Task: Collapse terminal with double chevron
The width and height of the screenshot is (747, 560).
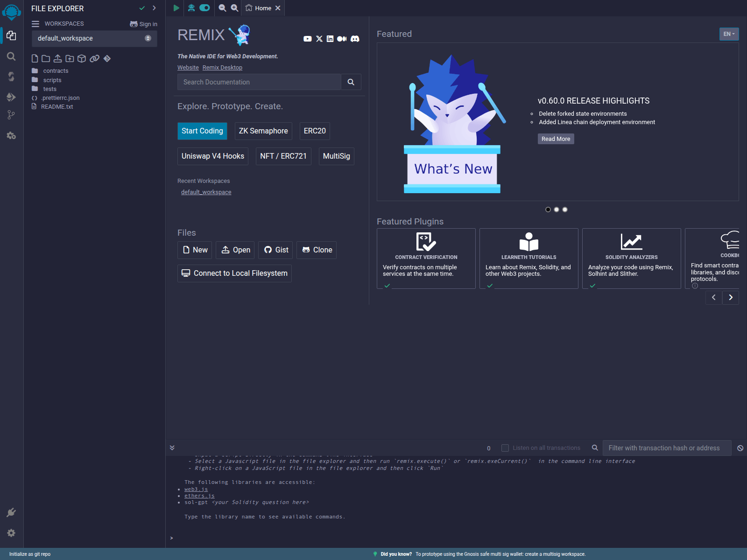Action: point(172,448)
